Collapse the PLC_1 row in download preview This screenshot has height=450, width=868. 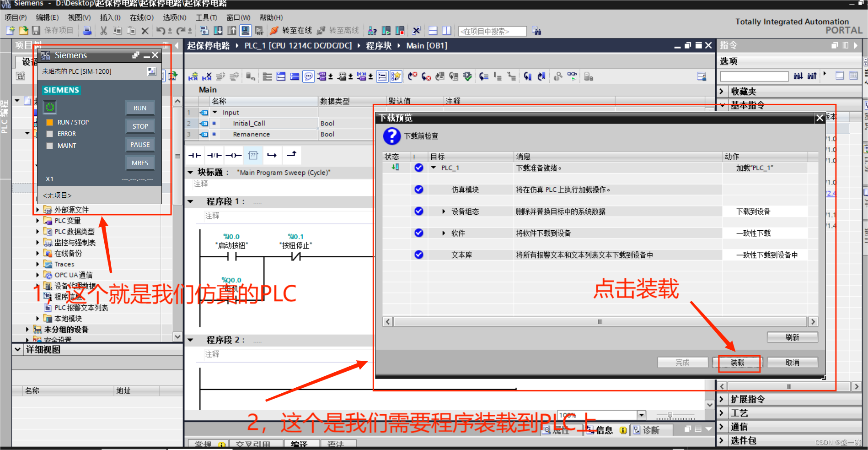[434, 168]
